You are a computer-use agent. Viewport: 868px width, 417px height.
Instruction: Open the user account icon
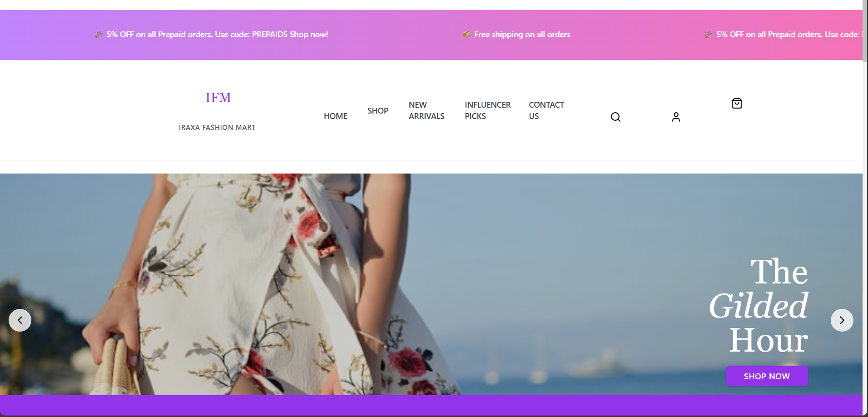(x=676, y=117)
